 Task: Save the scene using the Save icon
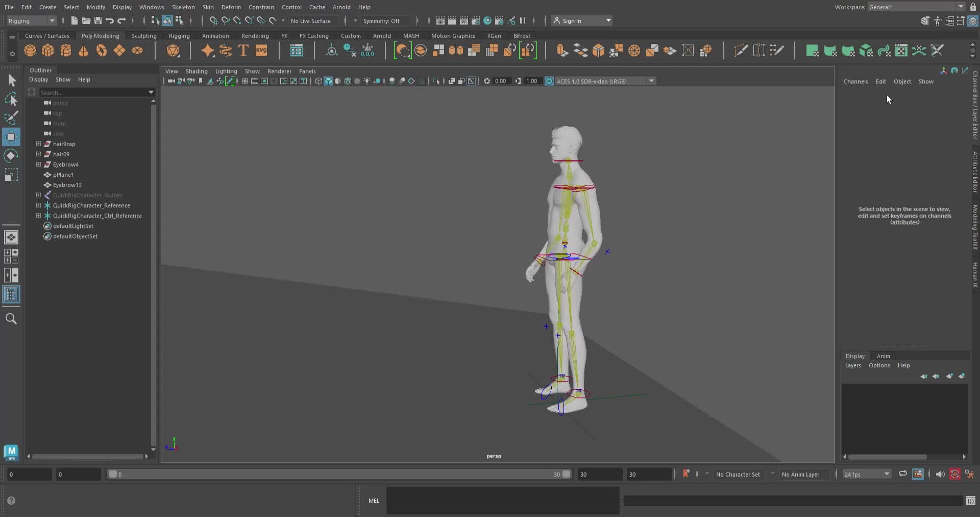click(96, 21)
